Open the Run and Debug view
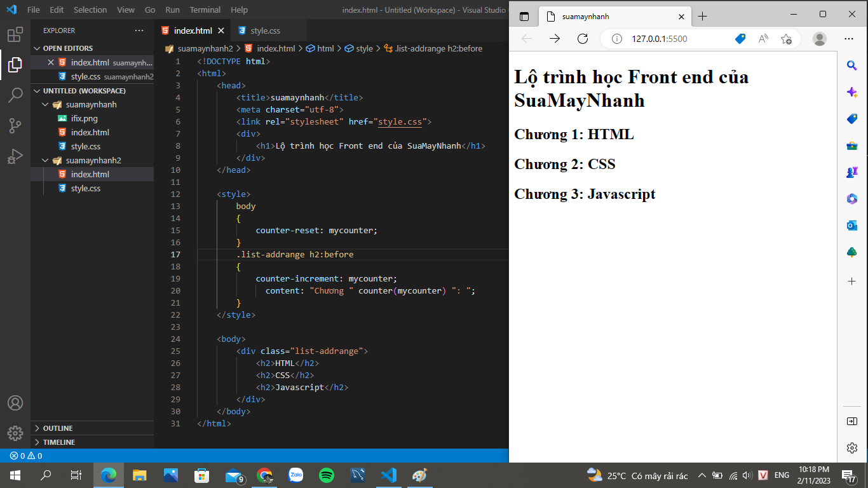The width and height of the screenshot is (868, 488). pos(15,156)
